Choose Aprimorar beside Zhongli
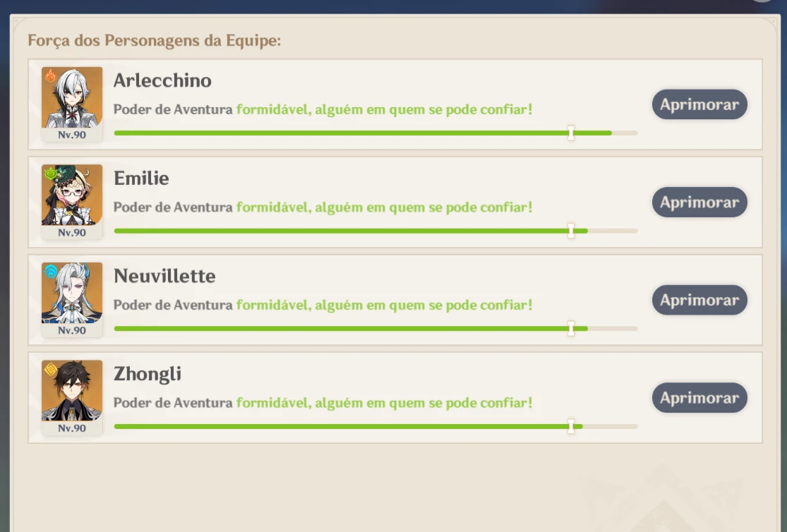Image resolution: width=787 pixels, height=532 pixels. (x=699, y=398)
